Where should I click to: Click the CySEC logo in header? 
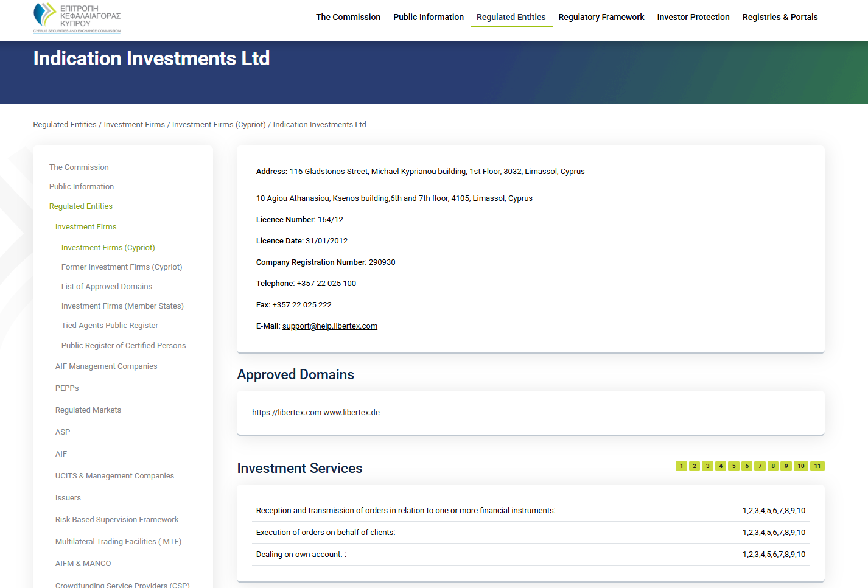(x=77, y=18)
